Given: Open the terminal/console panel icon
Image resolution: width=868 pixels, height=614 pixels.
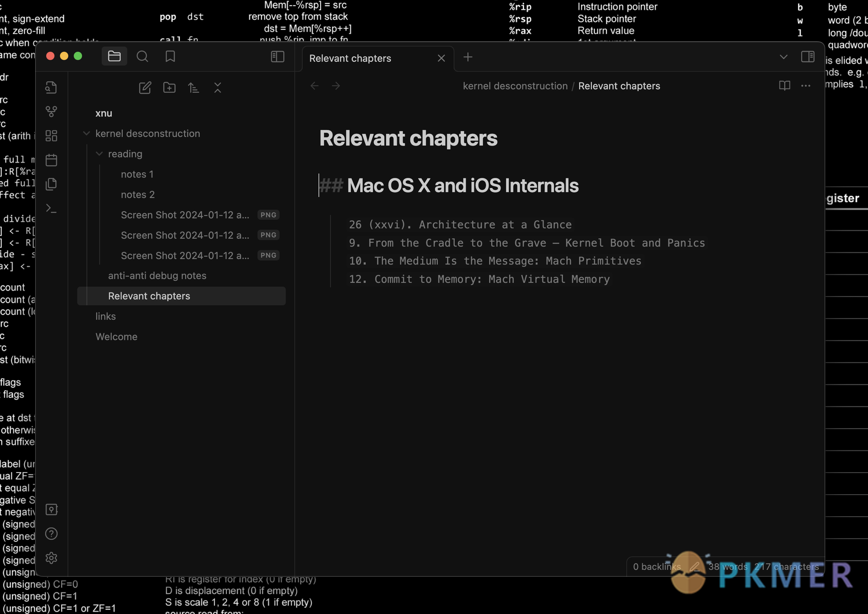Looking at the screenshot, I should pyautogui.click(x=52, y=208).
